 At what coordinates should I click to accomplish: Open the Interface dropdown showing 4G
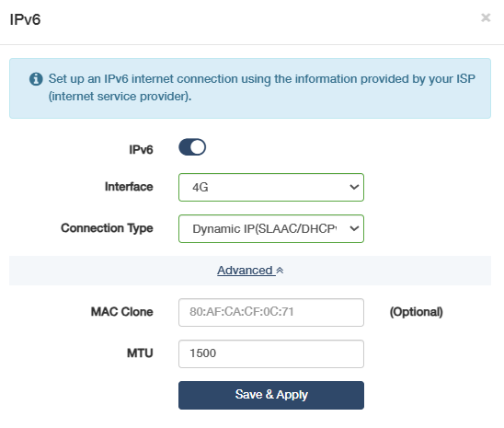271,187
